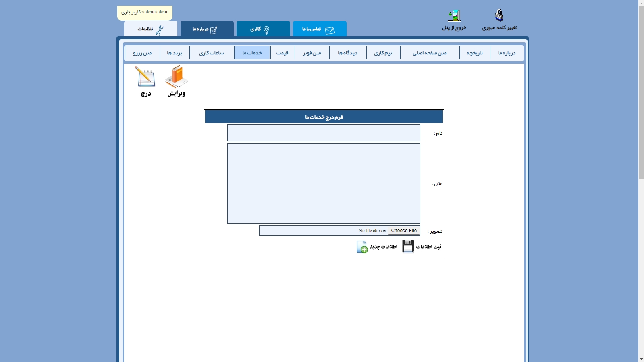Click the new document plus icon

click(362, 247)
